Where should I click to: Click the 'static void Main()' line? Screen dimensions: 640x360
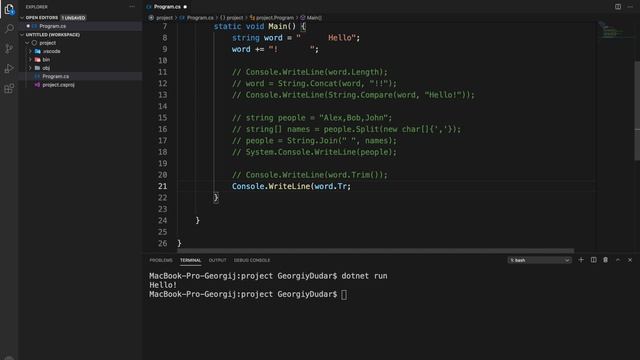point(260,26)
